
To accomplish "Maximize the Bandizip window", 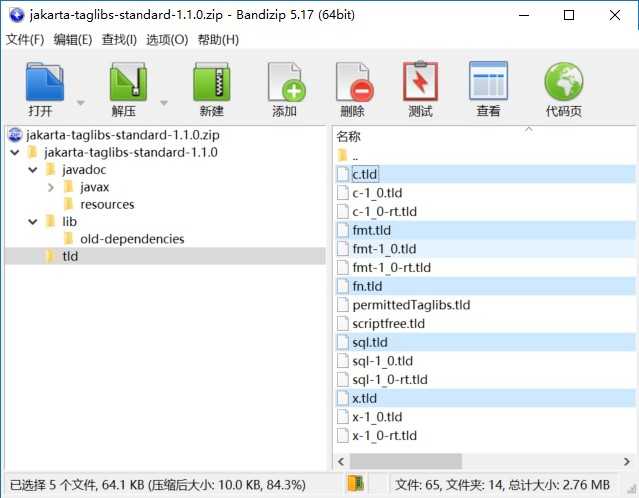I will (x=569, y=15).
